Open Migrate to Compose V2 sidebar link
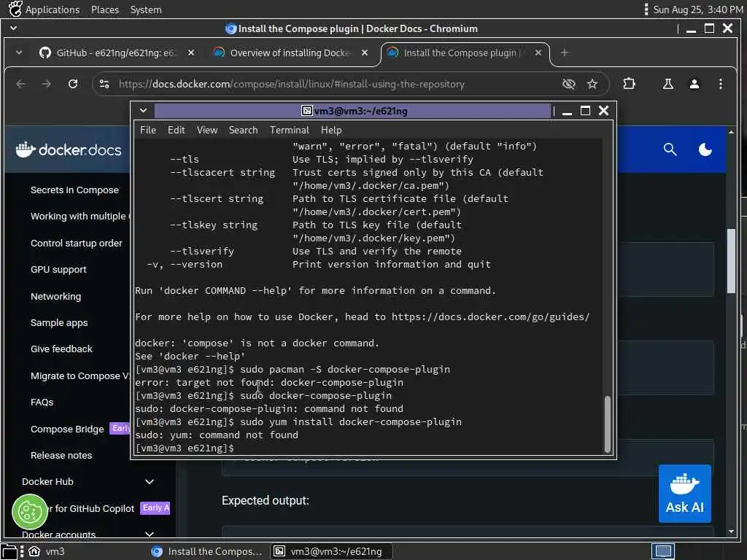This screenshot has width=747, height=560. click(x=80, y=376)
